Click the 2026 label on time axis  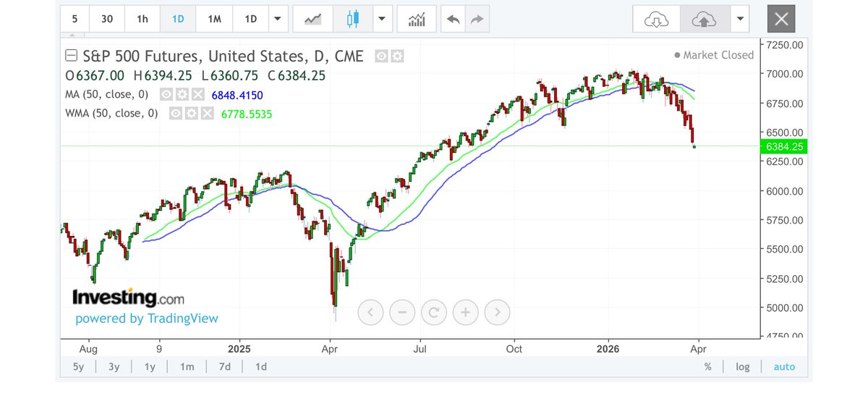(x=608, y=347)
